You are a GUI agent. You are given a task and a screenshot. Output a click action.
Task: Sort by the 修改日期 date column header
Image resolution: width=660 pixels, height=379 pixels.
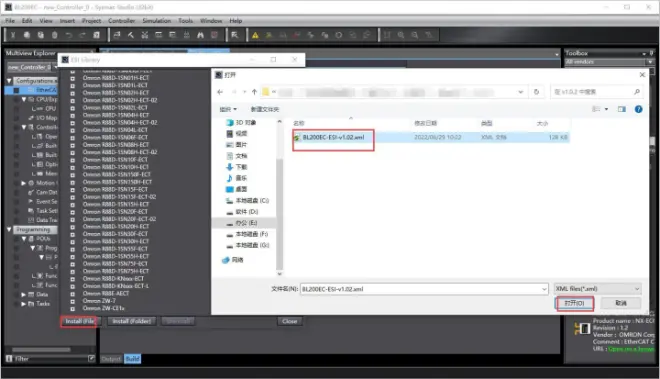[426, 123]
